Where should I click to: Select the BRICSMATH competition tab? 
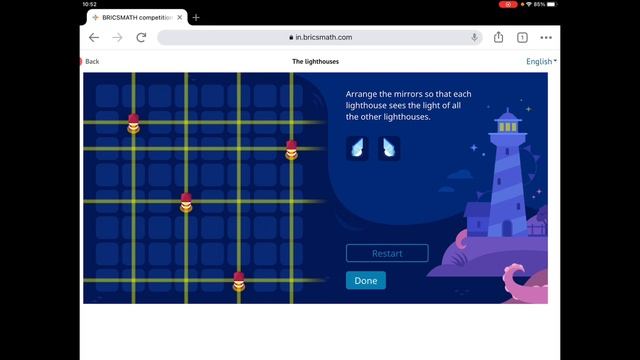point(137,18)
